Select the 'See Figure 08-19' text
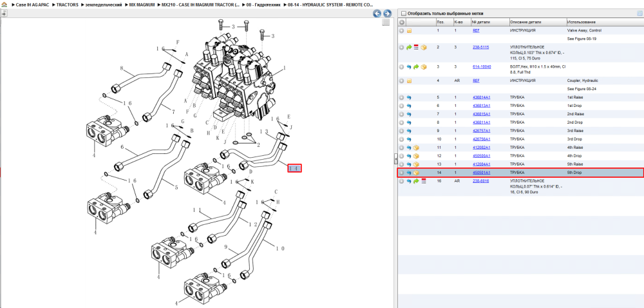 pyautogui.click(x=582, y=39)
